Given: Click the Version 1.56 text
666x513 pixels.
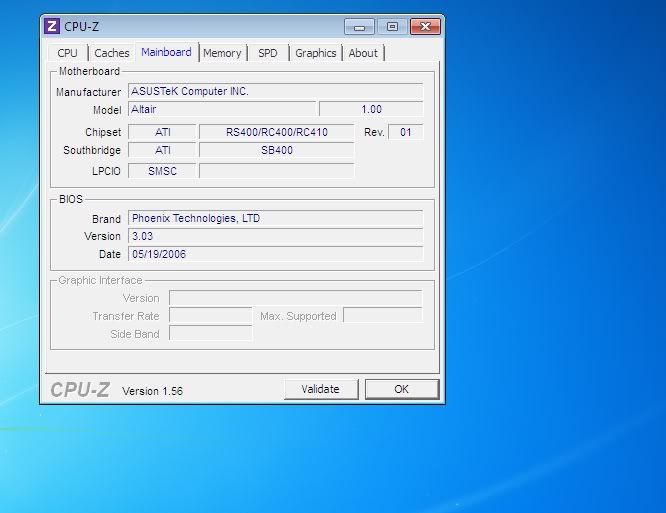Looking at the screenshot, I should pyautogui.click(x=152, y=391).
